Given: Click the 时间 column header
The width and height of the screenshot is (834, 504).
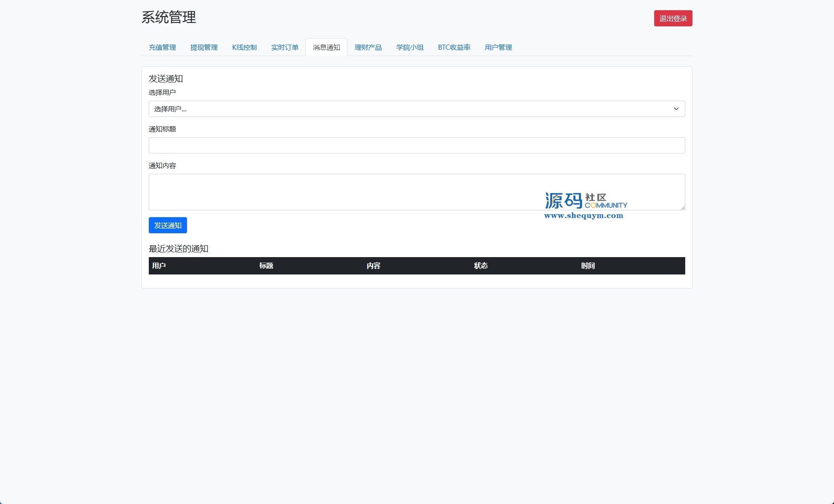Looking at the screenshot, I should tap(588, 266).
